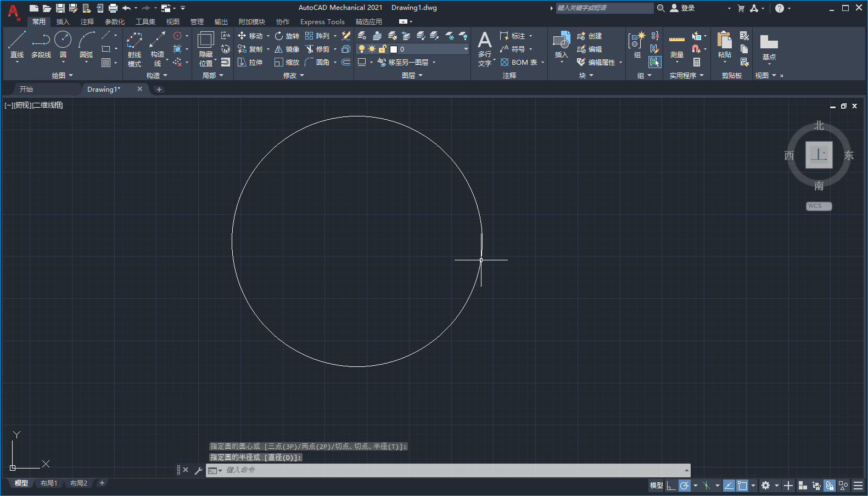Open the 注释 ribbon tab

tap(87, 22)
